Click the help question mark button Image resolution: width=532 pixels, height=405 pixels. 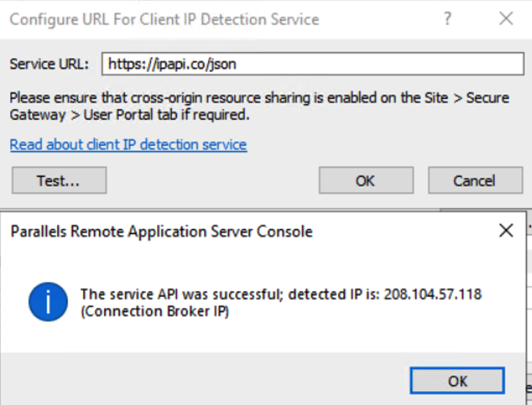(x=447, y=19)
